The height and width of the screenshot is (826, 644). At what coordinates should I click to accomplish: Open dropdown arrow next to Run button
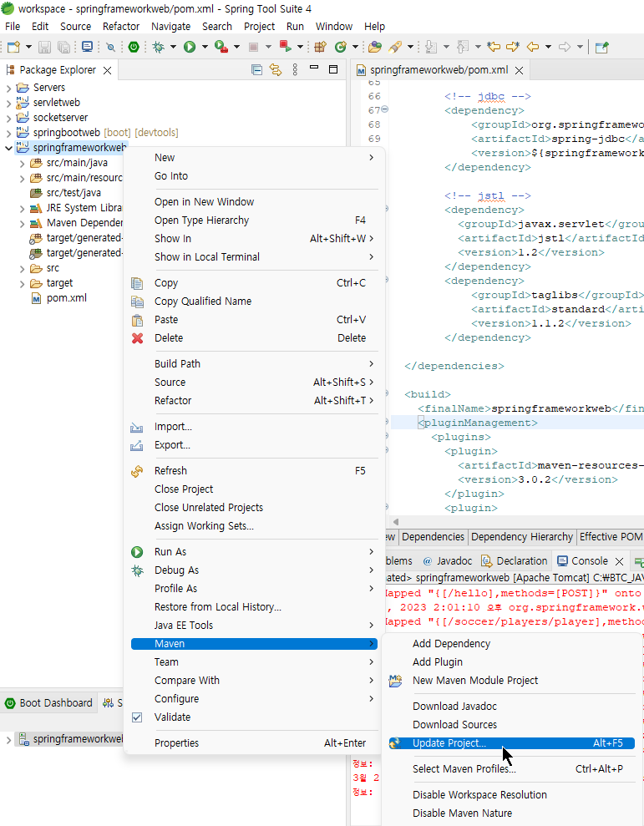pyautogui.click(x=205, y=47)
